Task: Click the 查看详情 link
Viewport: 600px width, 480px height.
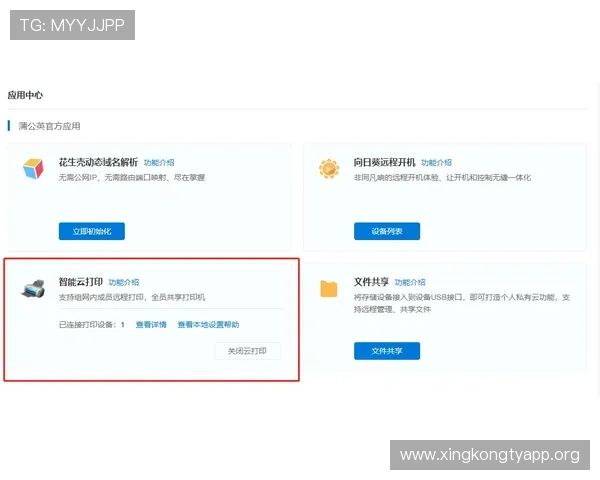Action: click(151, 325)
